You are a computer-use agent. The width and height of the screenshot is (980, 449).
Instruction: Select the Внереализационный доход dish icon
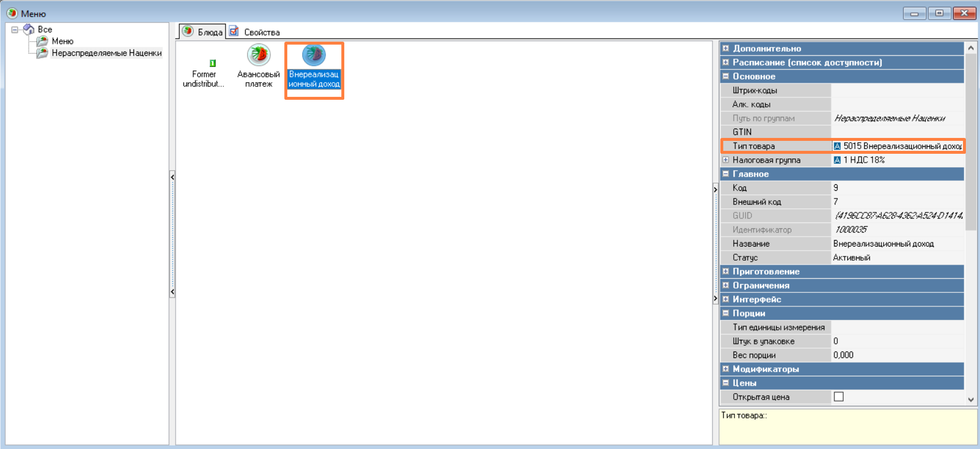pos(314,55)
